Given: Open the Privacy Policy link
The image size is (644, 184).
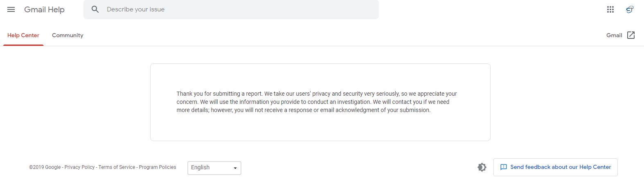Looking at the screenshot, I should pyautogui.click(x=79, y=167).
